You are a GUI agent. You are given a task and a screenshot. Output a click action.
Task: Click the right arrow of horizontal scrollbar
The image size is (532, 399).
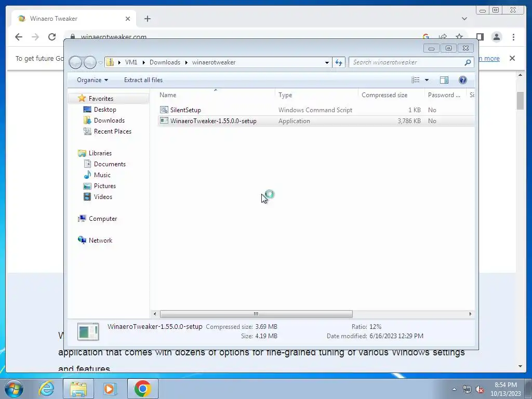coord(470,314)
